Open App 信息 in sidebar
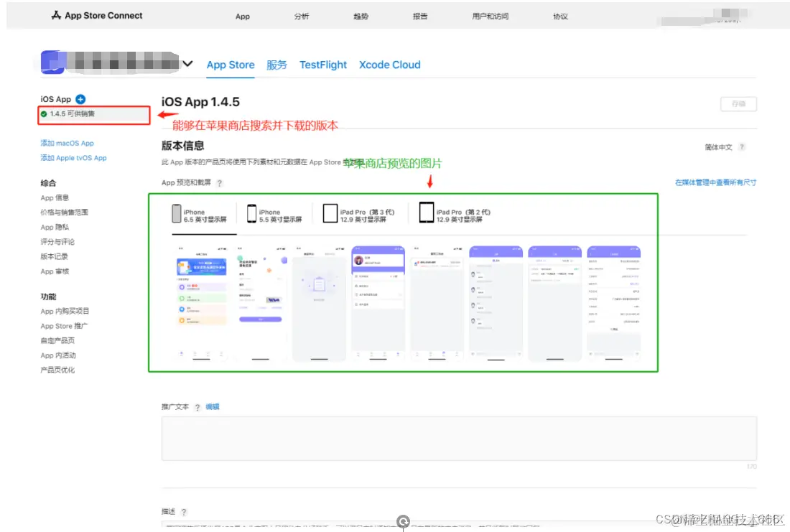The image size is (790, 532). [55, 198]
